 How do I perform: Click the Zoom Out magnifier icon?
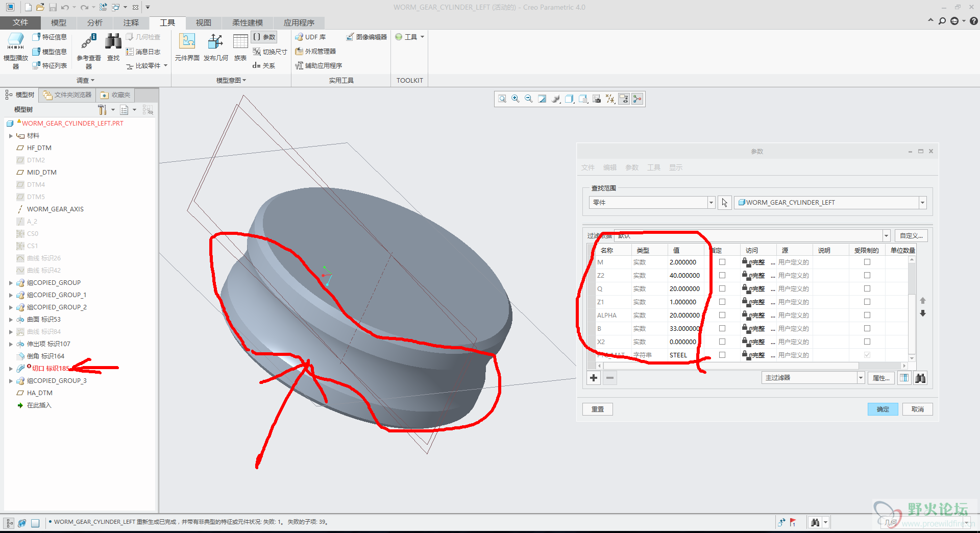pos(529,99)
